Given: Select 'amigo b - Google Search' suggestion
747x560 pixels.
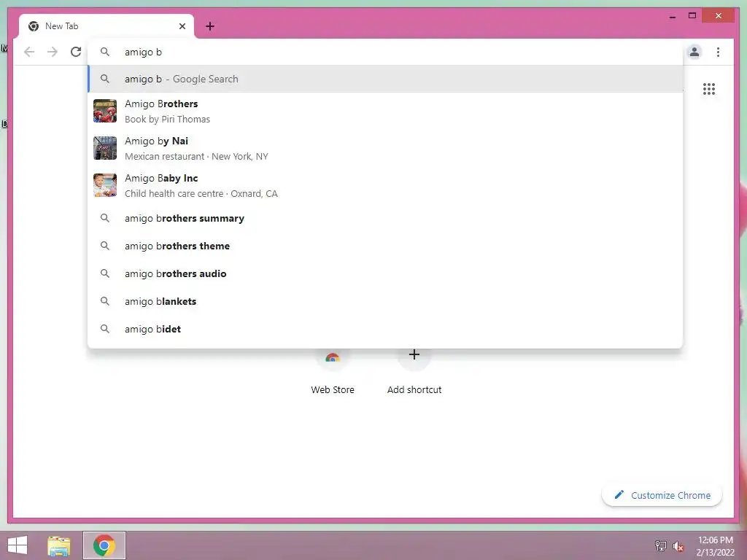Looking at the screenshot, I should point(385,79).
